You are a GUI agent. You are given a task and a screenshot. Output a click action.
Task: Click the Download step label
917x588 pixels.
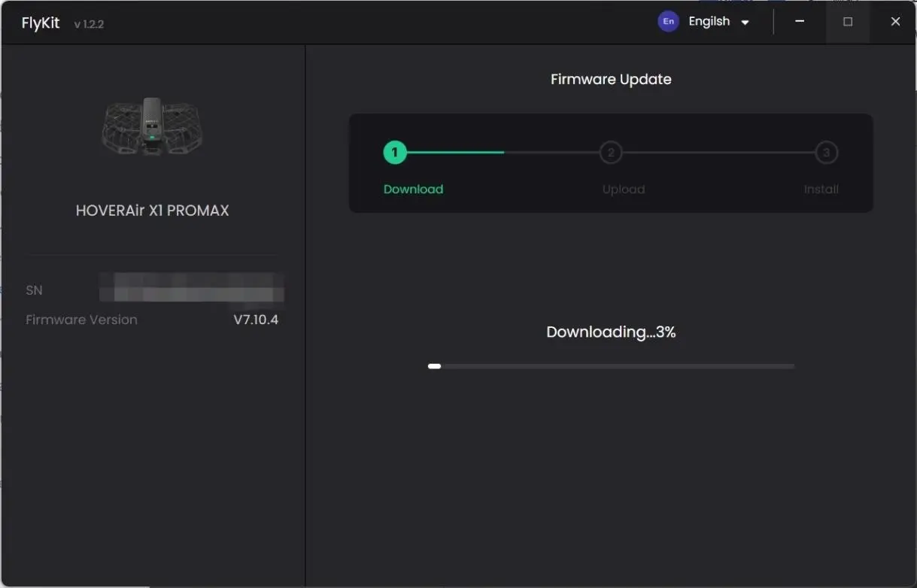click(413, 189)
